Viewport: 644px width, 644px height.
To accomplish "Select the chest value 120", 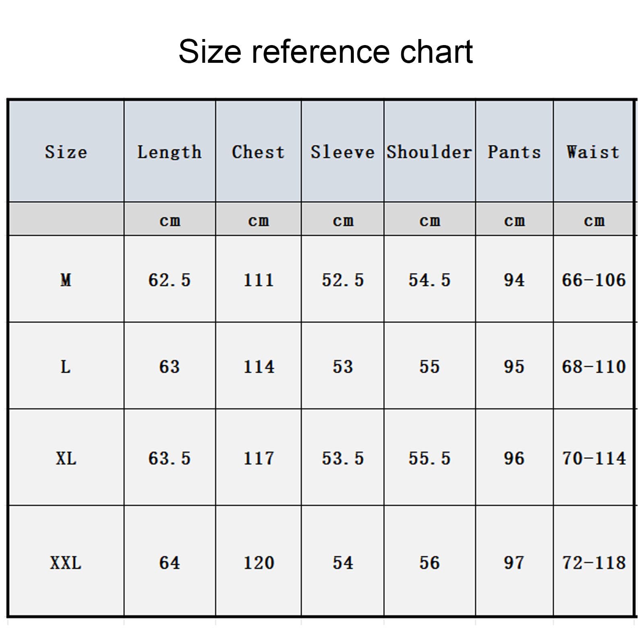I will click(259, 563).
